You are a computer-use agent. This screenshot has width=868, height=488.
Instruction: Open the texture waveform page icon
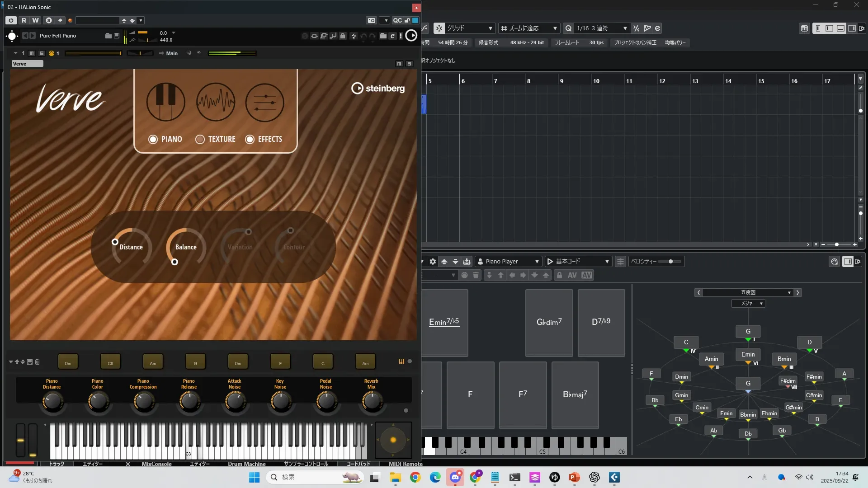click(x=216, y=102)
